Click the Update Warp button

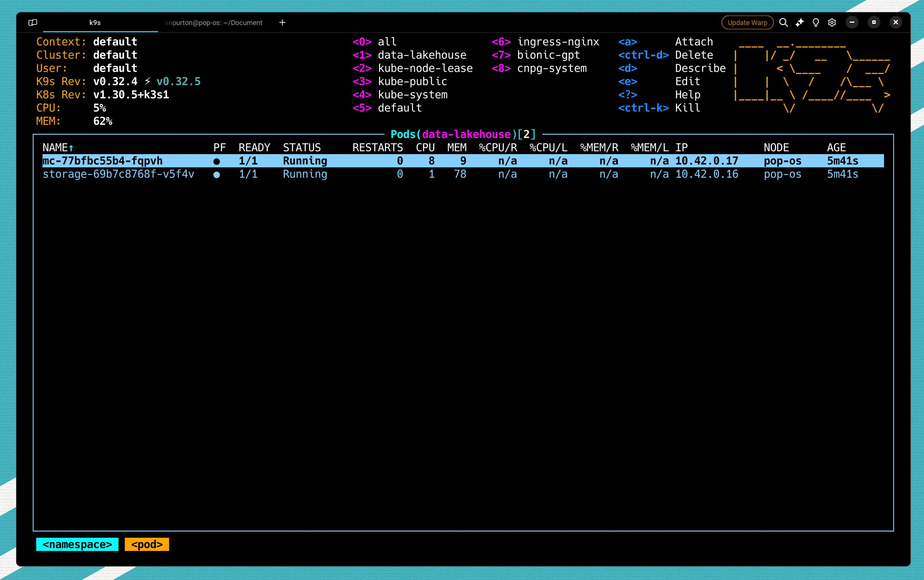pyautogui.click(x=747, y=23)
